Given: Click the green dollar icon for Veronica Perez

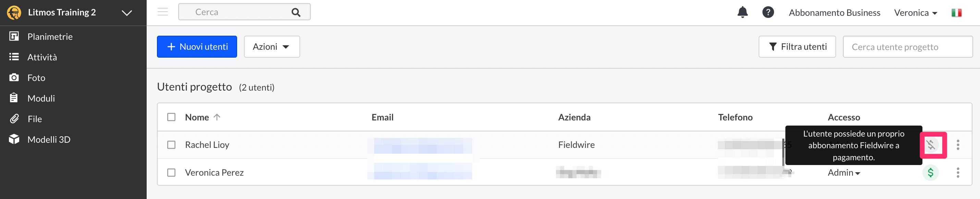Looking at the screenshot, I should pyautogui.click(x=931, y=173).
